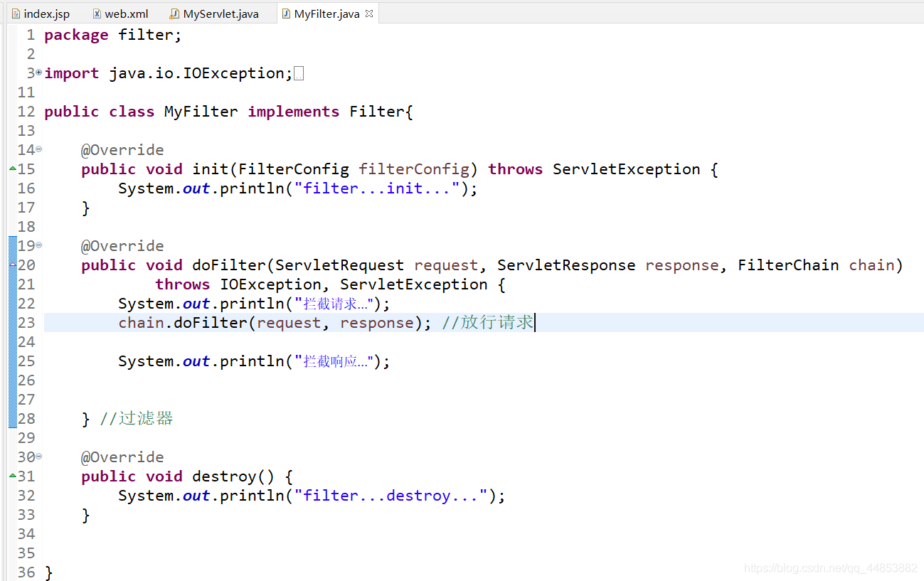Click the 'out' field on line 32
Viewport: 924px width, 581px height.
196,496
